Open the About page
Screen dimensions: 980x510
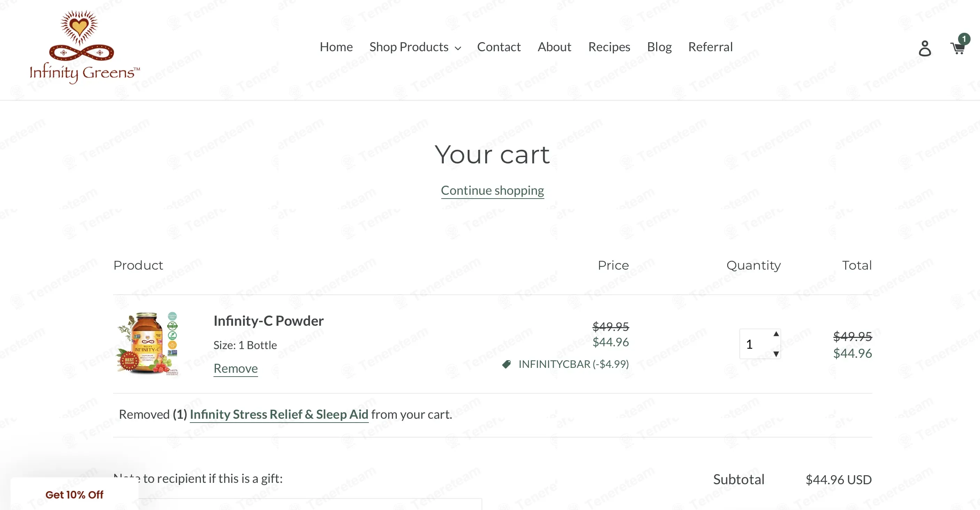tap(554, 47)
